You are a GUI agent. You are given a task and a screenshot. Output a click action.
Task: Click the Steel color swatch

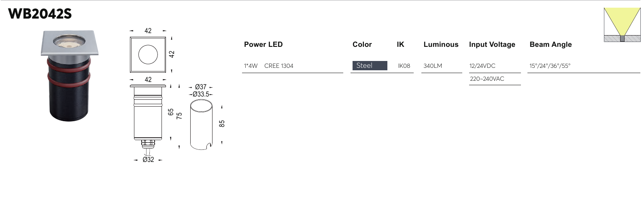tap(370, 65)
